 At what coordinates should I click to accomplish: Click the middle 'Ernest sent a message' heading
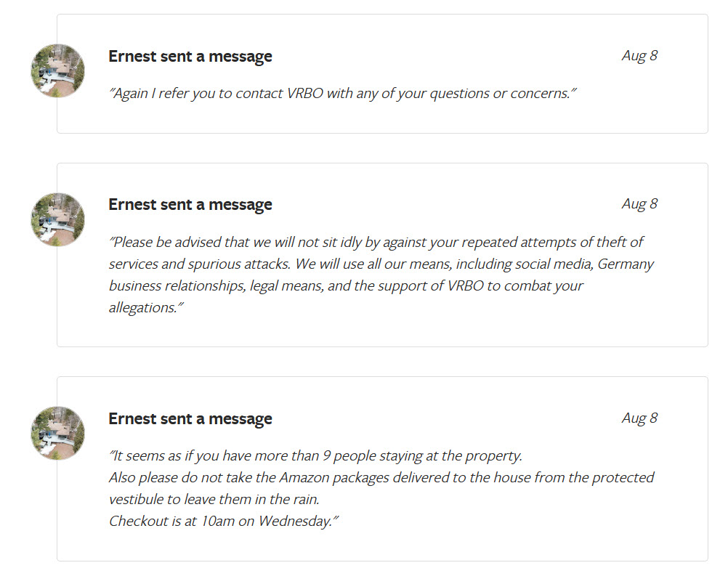(190, 205)
